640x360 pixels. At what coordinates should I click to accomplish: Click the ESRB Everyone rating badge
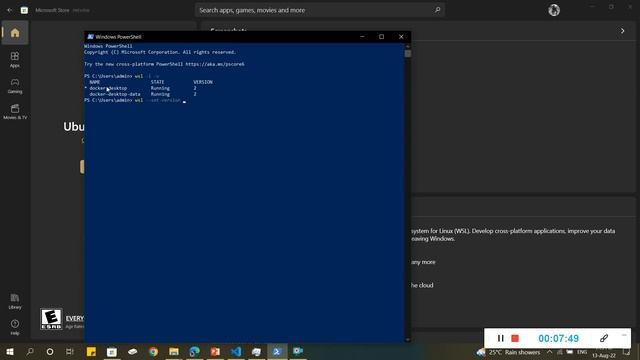[x=51, y=319]
